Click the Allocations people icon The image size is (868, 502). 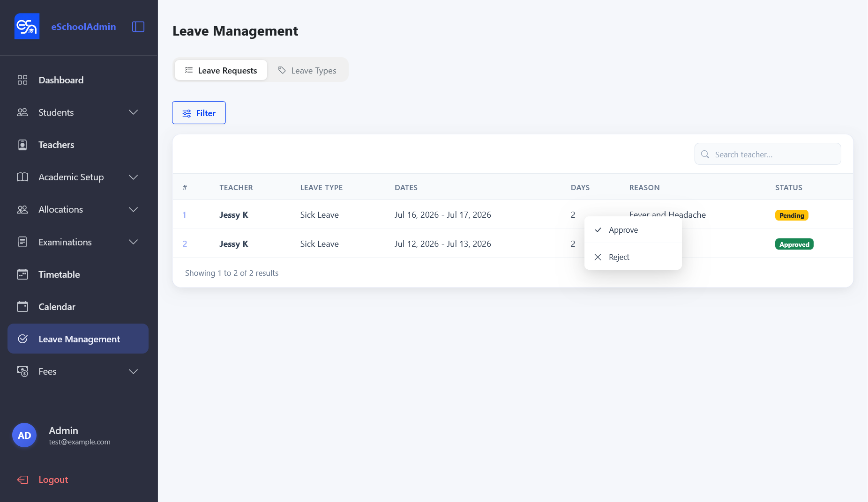click(22, 209)
